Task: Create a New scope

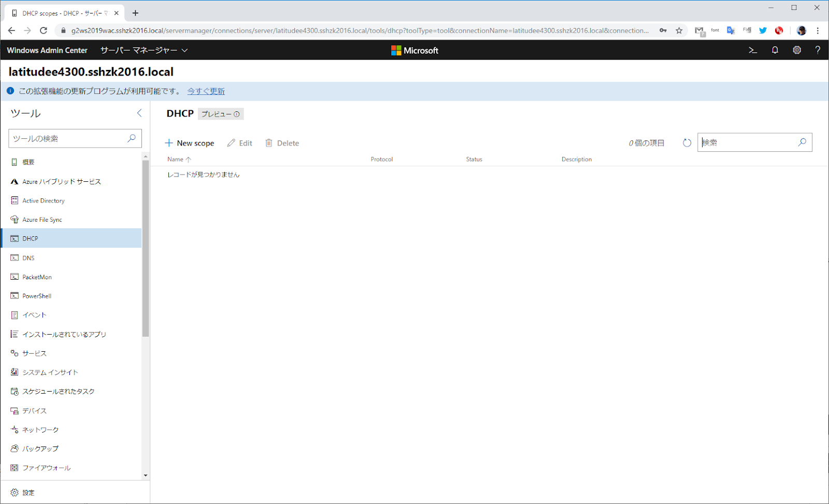Action: pyautogui.click(x=190, y=142)
